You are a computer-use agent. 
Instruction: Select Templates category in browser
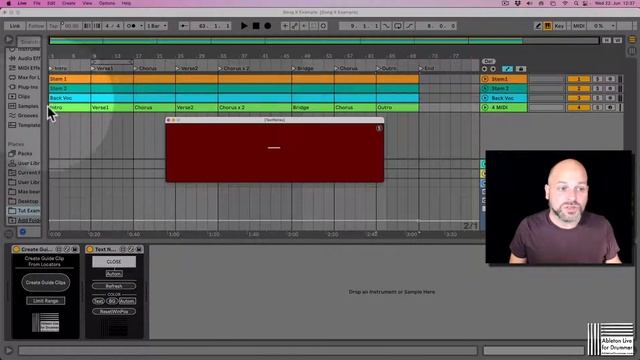(25, 125)
